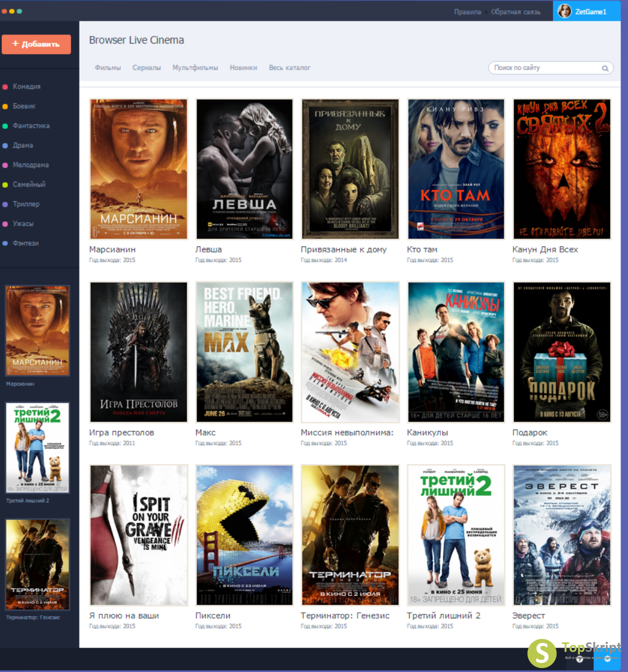Viewport: 628px width, 672px height.
Task: Select the Комедия genre
Action: (x=27, y=86)
